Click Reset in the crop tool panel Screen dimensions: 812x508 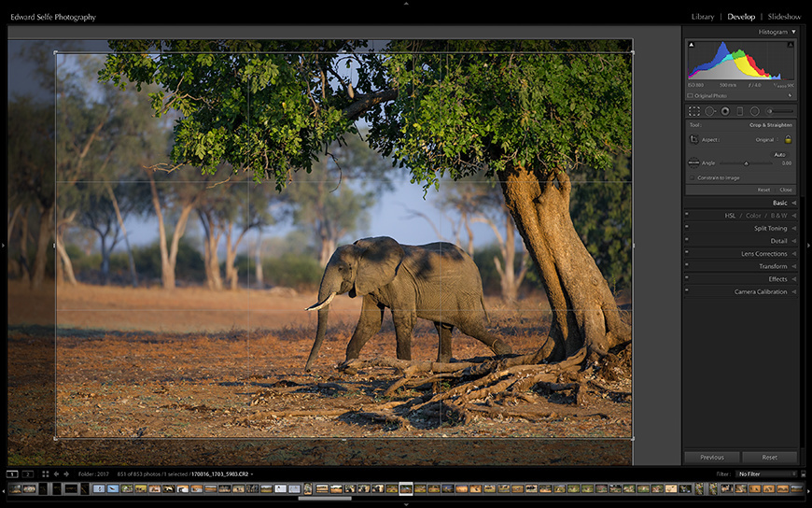click(x=763, y=190)
